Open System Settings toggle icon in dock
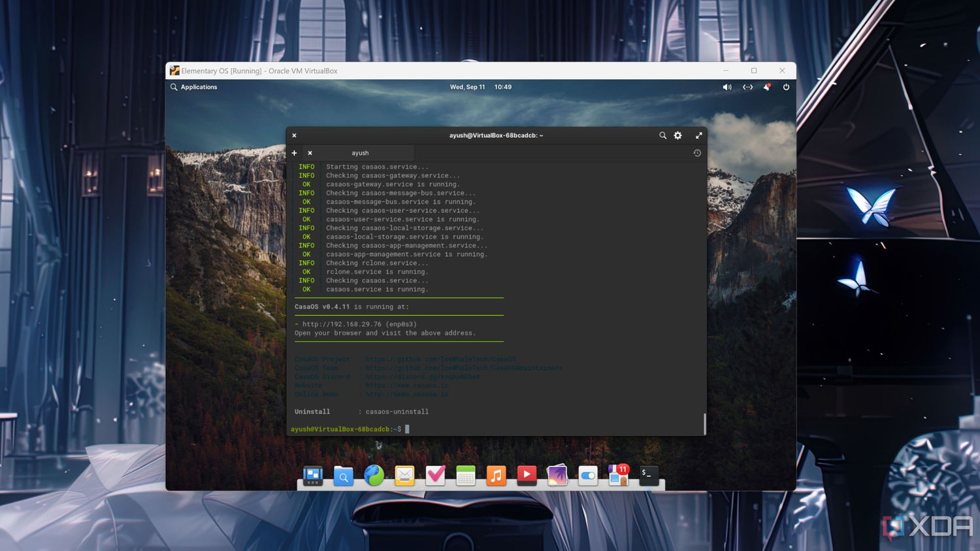980x551 pixels. pos(588,476)
